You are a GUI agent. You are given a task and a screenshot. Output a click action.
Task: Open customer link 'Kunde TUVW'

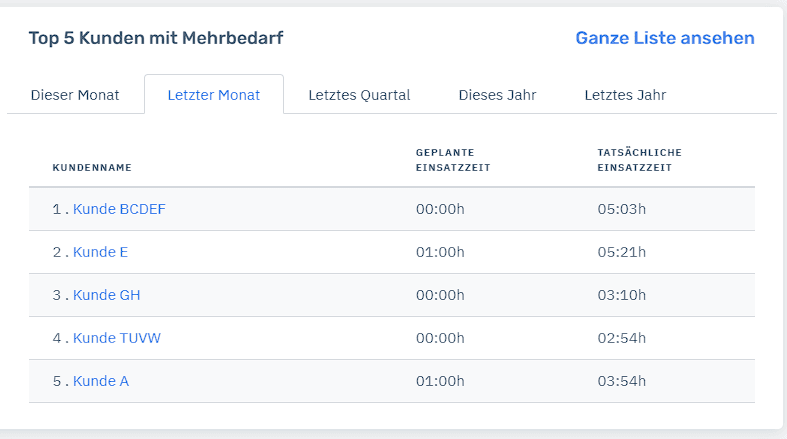(116, 338)
